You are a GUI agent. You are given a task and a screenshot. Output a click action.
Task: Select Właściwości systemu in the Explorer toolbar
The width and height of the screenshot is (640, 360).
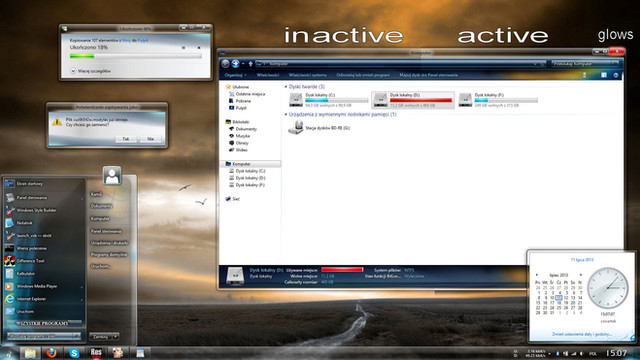click(308, 75)
